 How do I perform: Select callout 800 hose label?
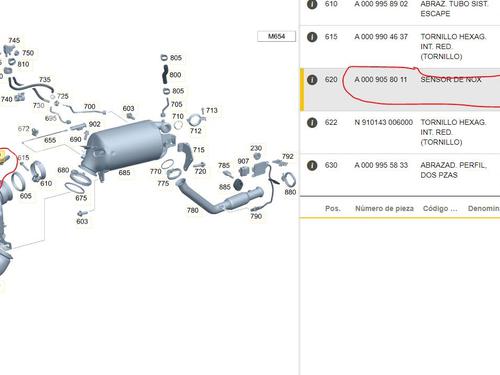coord(175,75)
